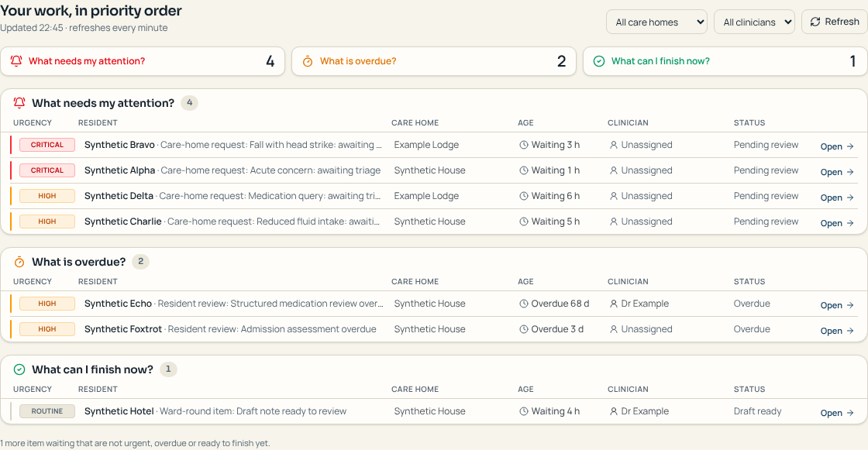Click resident name Synthetic Foxtrot
Image resolution: width=868 pixels, height=450 pixels.
123,329
